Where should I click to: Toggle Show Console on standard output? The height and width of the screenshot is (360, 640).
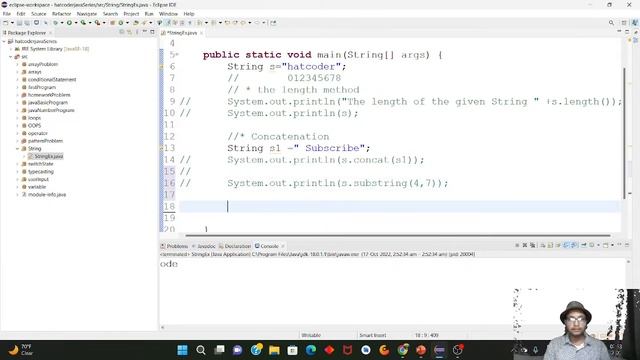click(566, 245)
